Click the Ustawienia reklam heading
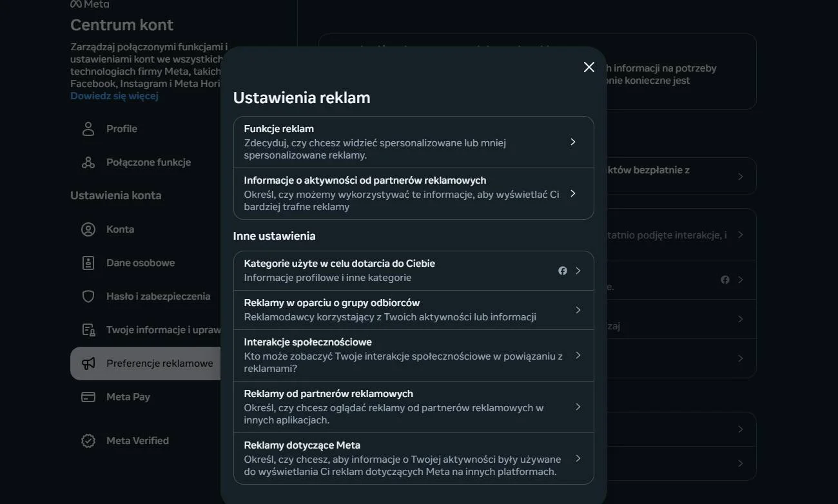The height and width of the screenshot is (504, 838). coord(302,98)
